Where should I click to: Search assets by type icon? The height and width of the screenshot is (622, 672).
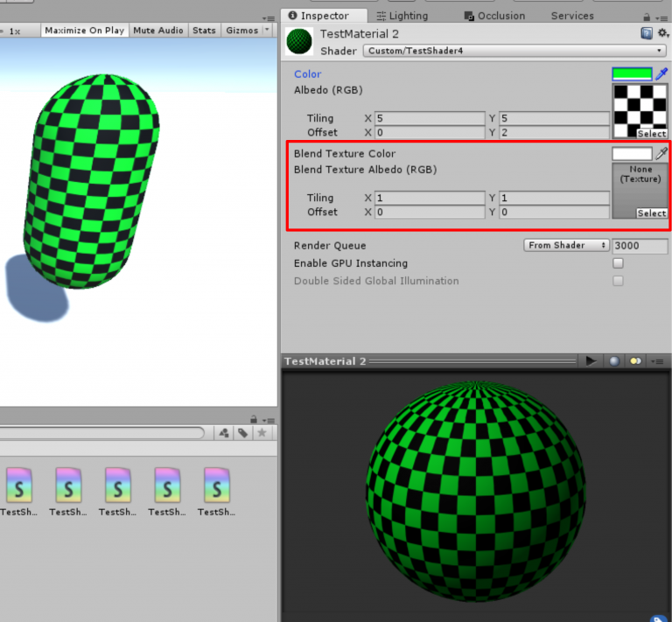(224, 433)
